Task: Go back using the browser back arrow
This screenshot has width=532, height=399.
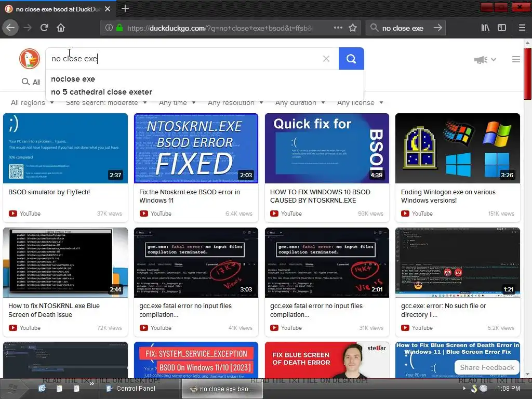Action: [x=10, y=28]
